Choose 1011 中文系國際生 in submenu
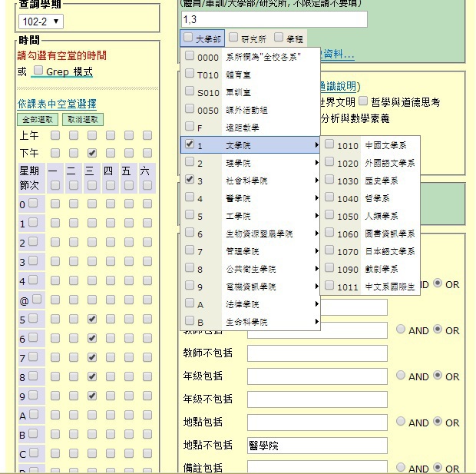This screenshot has height=474, width=476. 370,287
